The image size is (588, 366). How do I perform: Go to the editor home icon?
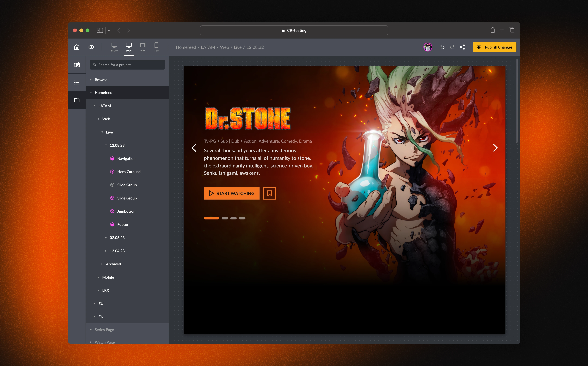point(77,47)
